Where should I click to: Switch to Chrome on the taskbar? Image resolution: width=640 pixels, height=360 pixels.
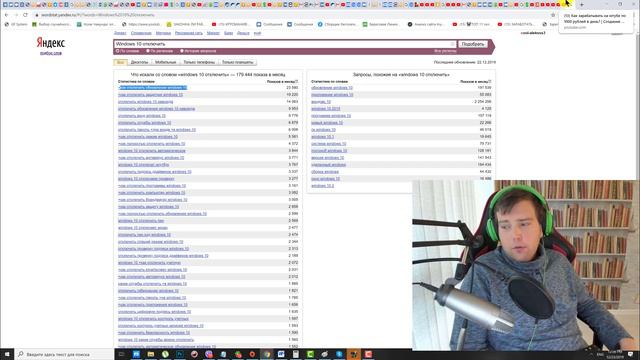tap(267, 354)
